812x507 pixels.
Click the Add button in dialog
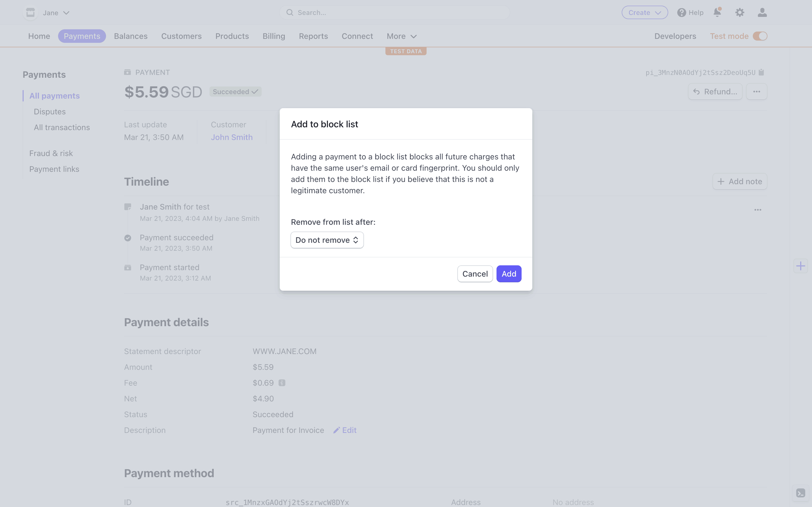tap(509, 274)
